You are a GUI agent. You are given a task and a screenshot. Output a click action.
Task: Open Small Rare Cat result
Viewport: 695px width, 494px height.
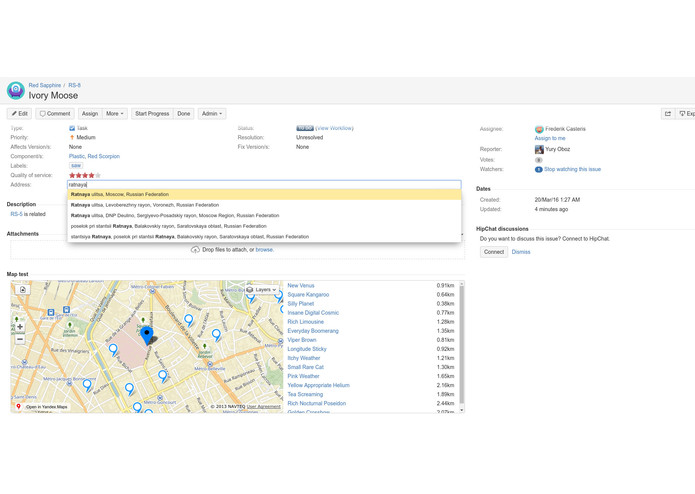(x=305, y=367)
